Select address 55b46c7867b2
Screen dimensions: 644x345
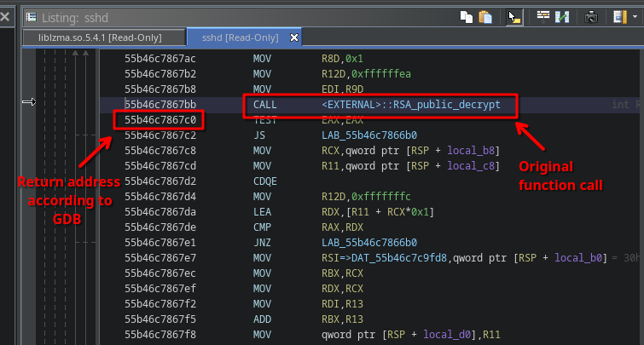click(x=160, y=74)
